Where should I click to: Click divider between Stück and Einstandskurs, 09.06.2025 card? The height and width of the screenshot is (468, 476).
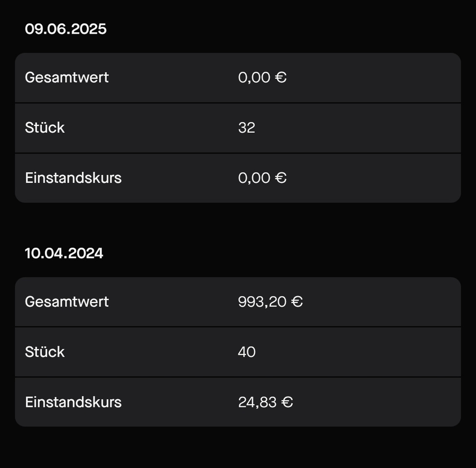(x=238, y=153)
